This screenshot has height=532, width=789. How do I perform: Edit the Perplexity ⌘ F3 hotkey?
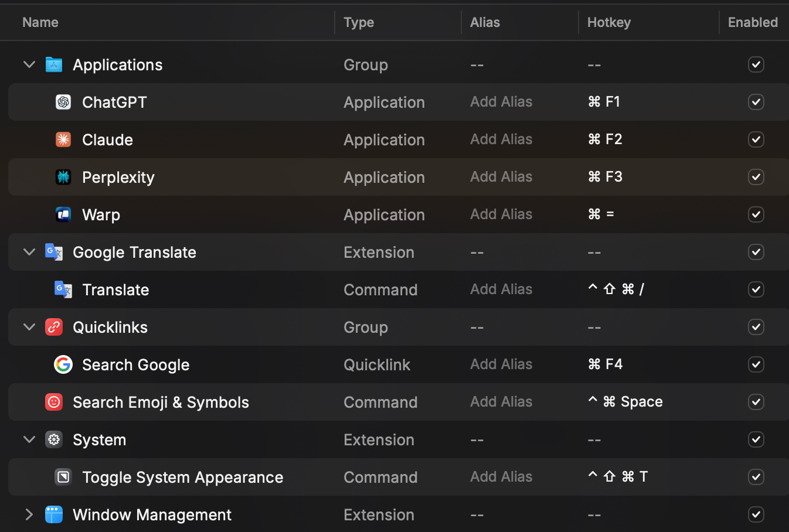click(x=605, y=177)
